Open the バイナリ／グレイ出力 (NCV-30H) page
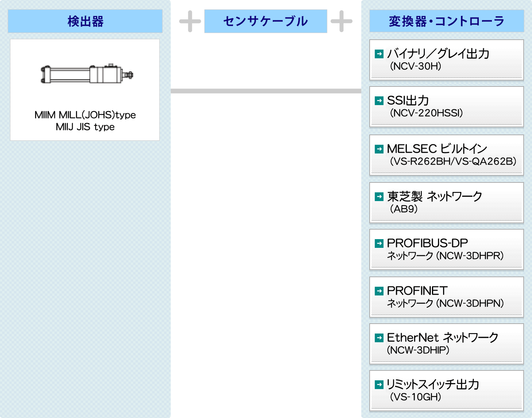 (x=447, y=60)
